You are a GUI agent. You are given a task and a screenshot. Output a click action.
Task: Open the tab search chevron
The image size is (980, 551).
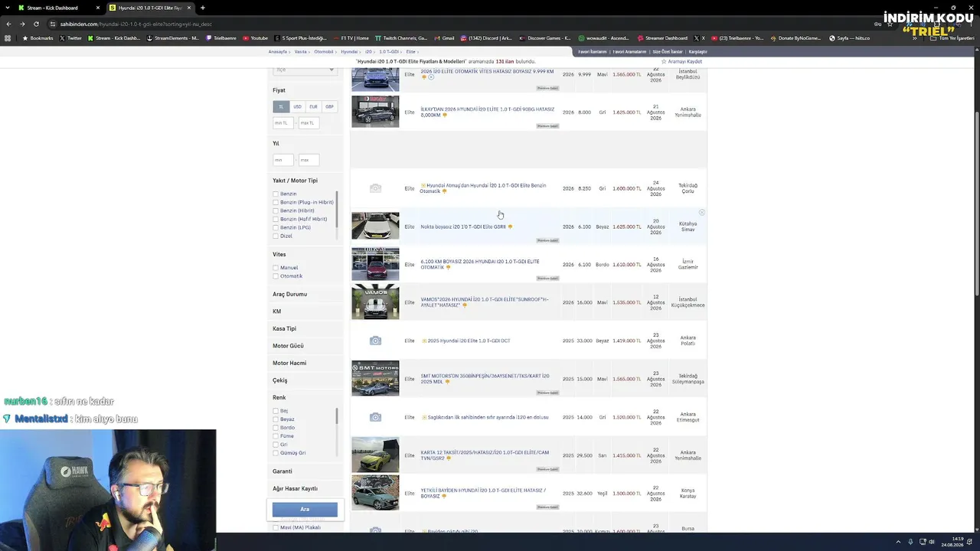click(8, 8)
